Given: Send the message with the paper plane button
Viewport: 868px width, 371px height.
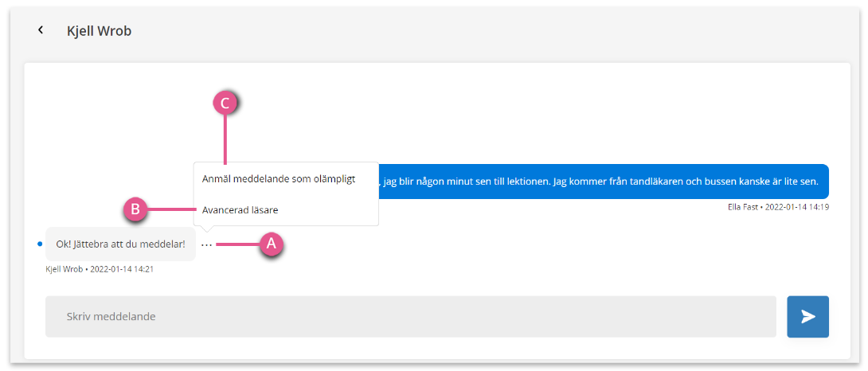Looking at the screenshot, I should (807, 317).
